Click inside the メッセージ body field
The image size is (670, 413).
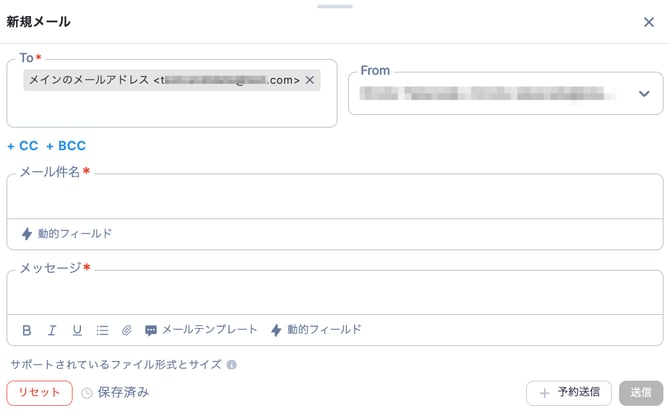coord(335,292)
